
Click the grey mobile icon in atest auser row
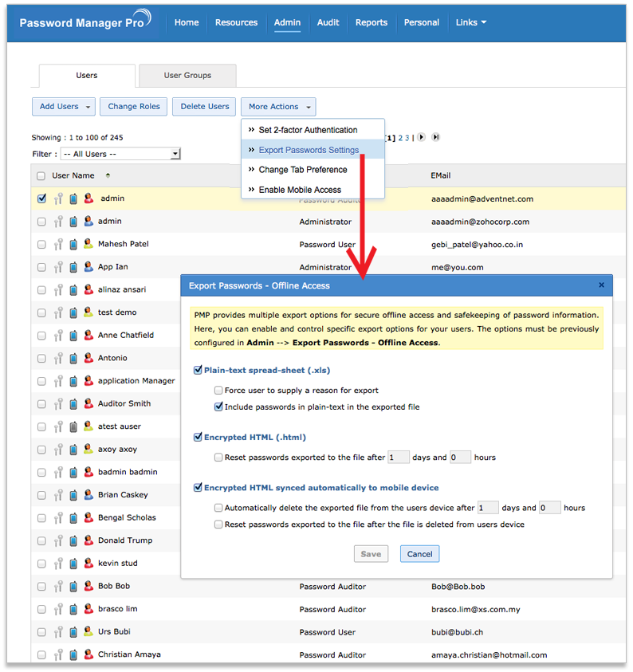[x=73, y=426]
